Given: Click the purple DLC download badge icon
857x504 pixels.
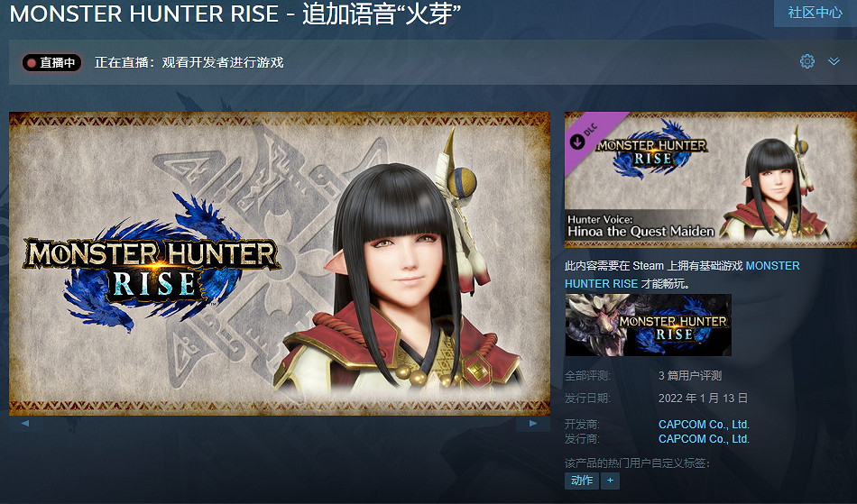Looking at the screenshot, I should 577,142.
